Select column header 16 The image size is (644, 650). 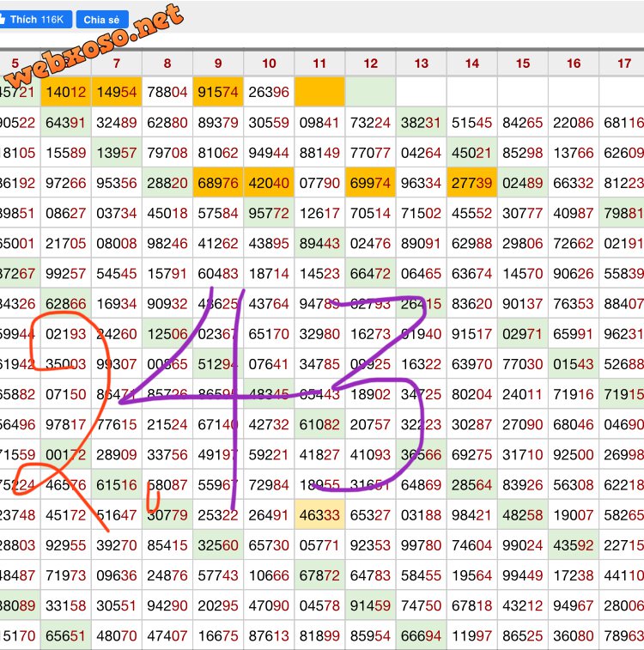pos(574,64)
